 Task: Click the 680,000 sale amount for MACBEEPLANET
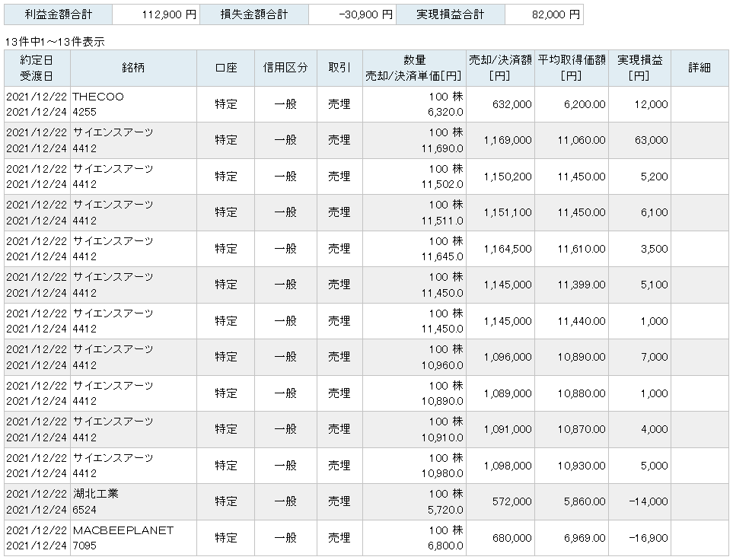[x=500, y=538]
